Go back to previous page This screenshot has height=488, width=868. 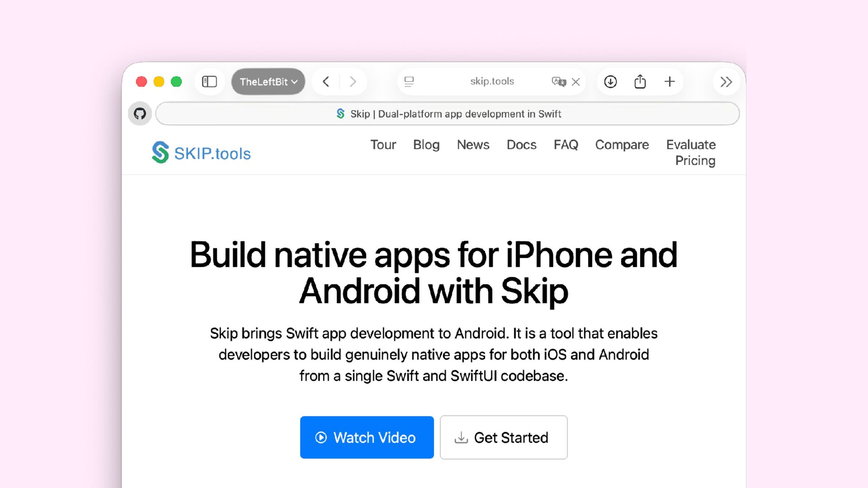326,82
